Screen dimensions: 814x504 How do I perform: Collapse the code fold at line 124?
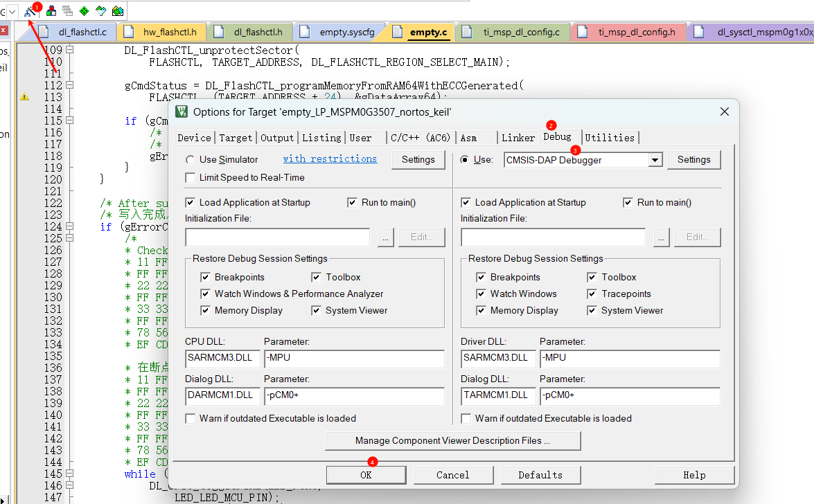pos(69,226)
